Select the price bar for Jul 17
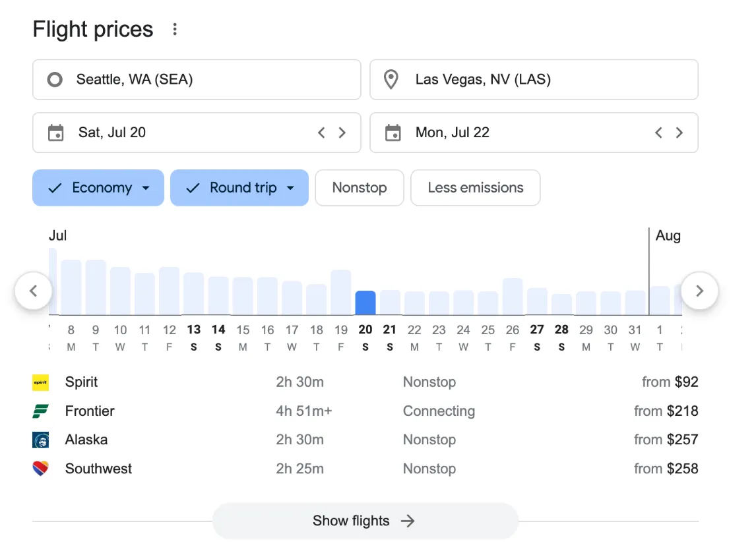The height and width of the screenshot is (555, 756). [x=292, y=298]
